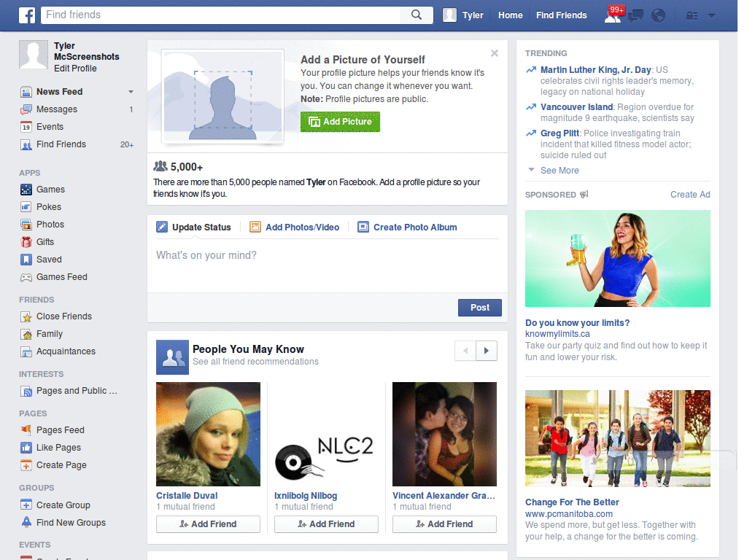Image resolution: width=747 pixels, height=560 pixels.
Task: Expand News Feed options arrow
Action: point(131,92)
